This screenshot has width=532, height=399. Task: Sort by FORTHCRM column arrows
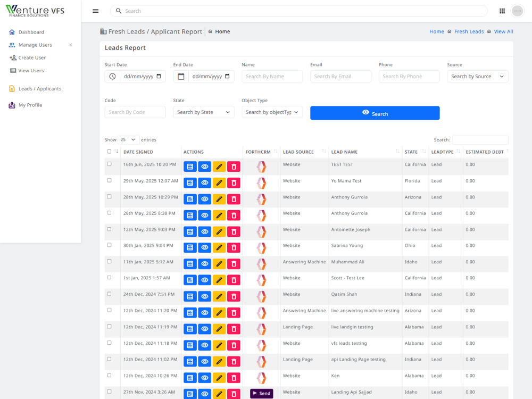tap(276, 151)
